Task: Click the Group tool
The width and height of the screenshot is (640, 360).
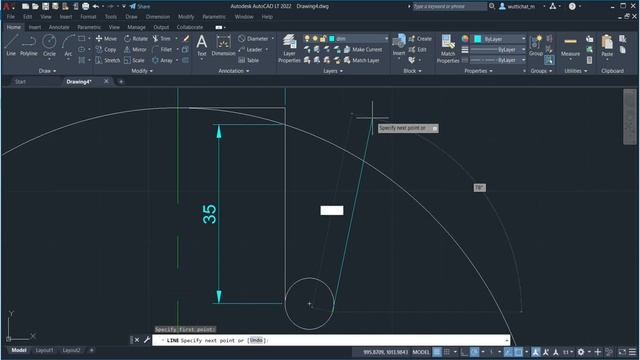Action: point(536,46)
